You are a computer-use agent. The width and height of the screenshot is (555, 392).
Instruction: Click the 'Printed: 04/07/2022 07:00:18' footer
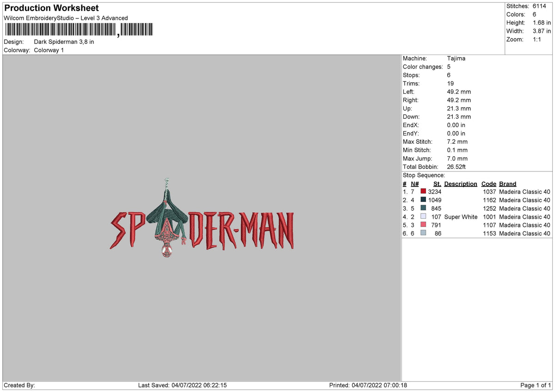pos(368,385)
